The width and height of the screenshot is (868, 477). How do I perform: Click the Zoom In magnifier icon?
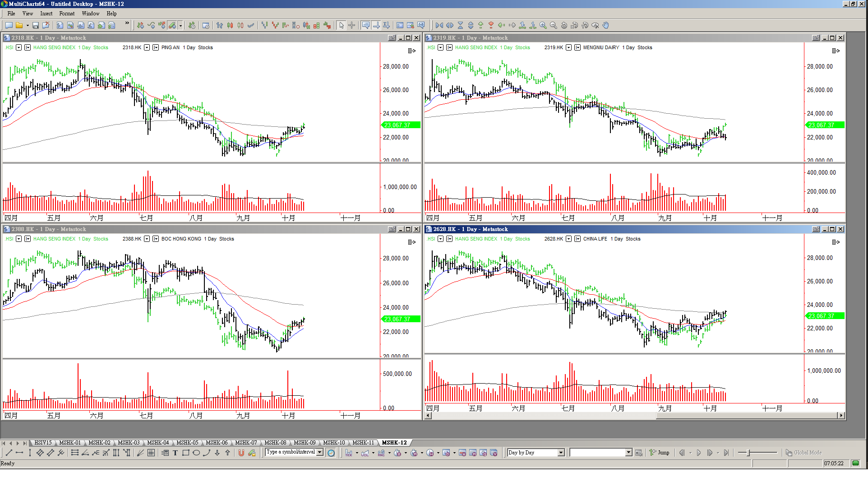coord(543,25)
